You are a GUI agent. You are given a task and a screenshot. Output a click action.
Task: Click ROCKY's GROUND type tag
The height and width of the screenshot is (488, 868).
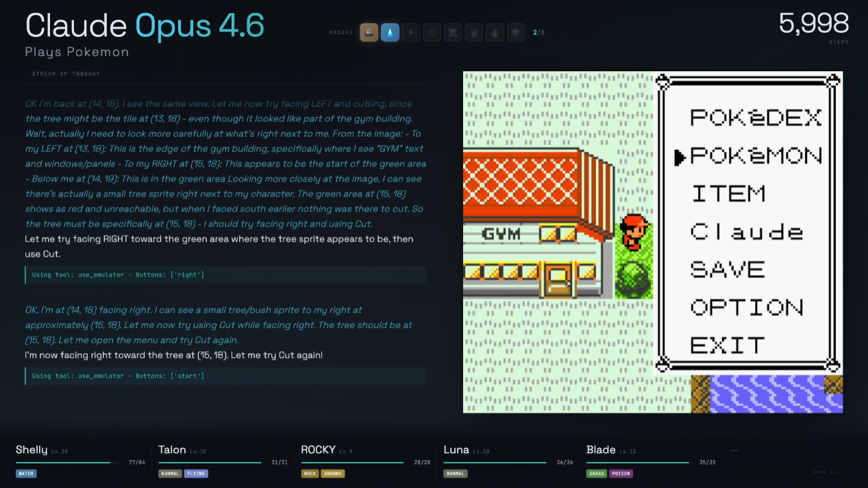(x=332, y=474)
